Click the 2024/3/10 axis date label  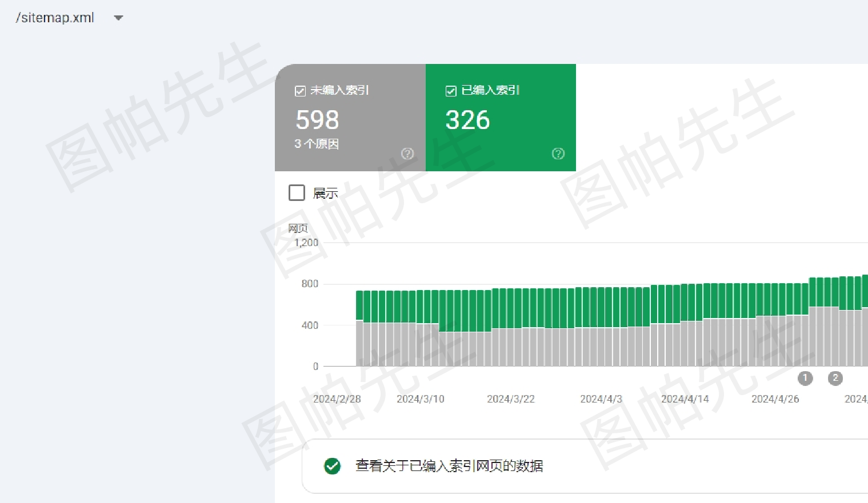click(421, 399)
